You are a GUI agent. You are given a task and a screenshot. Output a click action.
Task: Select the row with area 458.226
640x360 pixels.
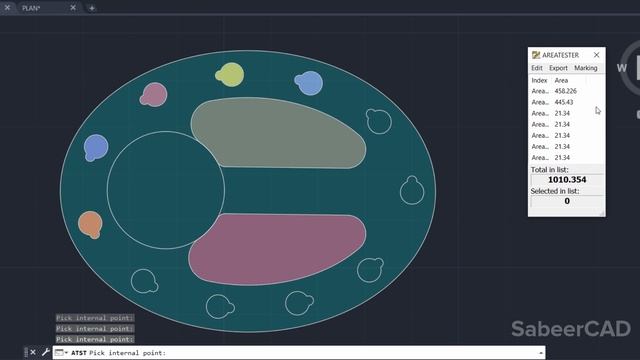coord(566,91)
